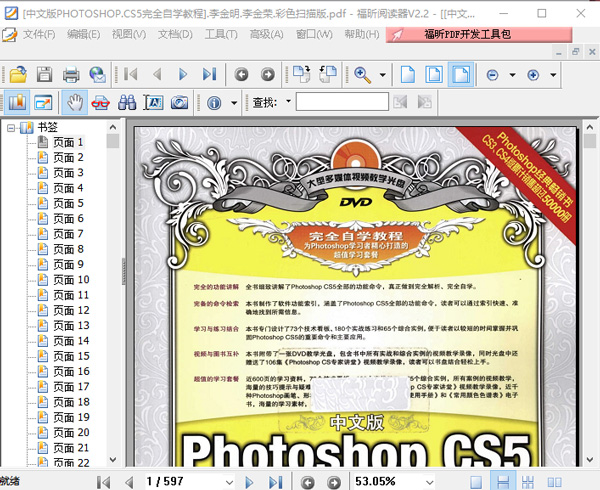Click the 查找 search input field
The image size is (600, 490).
click(342, 102)
